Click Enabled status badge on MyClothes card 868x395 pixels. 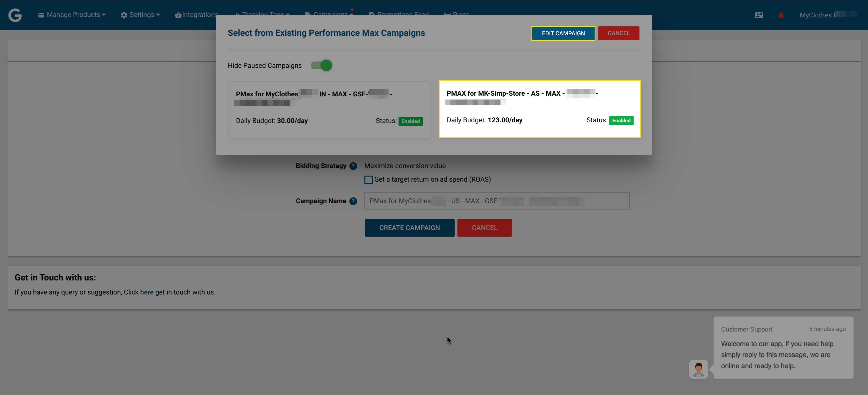coord(411,121)
